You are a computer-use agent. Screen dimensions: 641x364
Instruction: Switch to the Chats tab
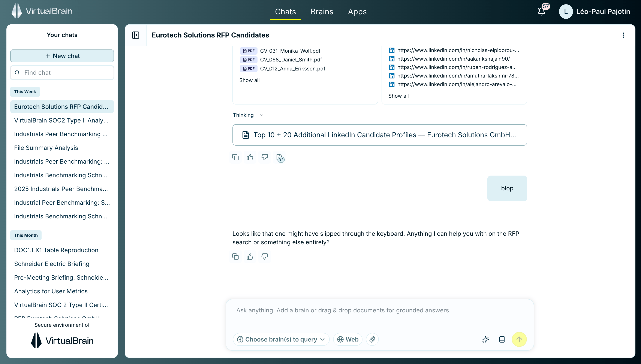tap(285, 12)
